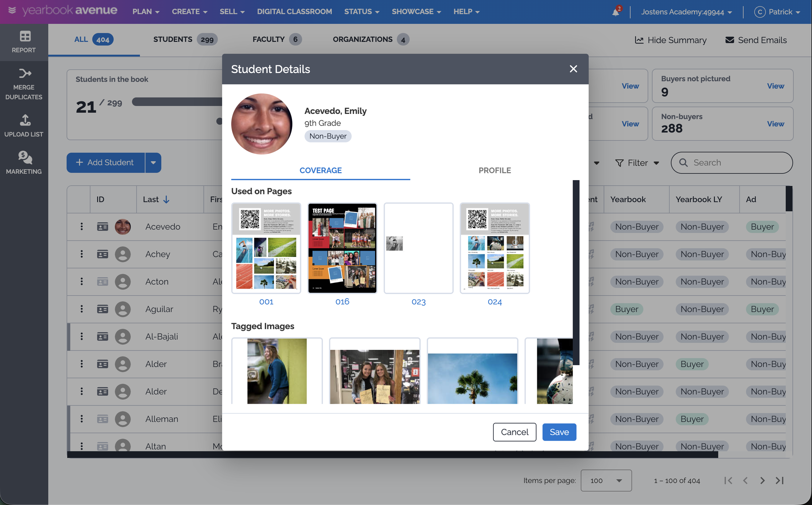Open ID card icon for Al-Bajali
The height and width of the screenshot is (505, 812).
(103, 336)
